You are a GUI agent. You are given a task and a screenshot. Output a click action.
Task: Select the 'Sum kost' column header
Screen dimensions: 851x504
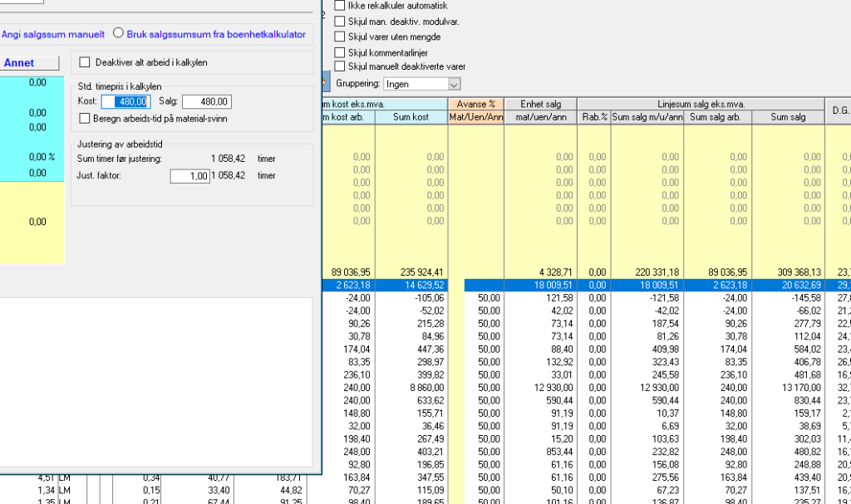[x=411, y=118]
